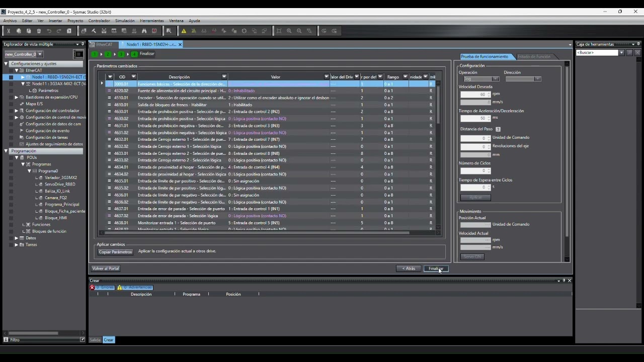
Task: Click the Delete trash icon in toolbar
Action: pyautogui.click(x=39, y=31)
